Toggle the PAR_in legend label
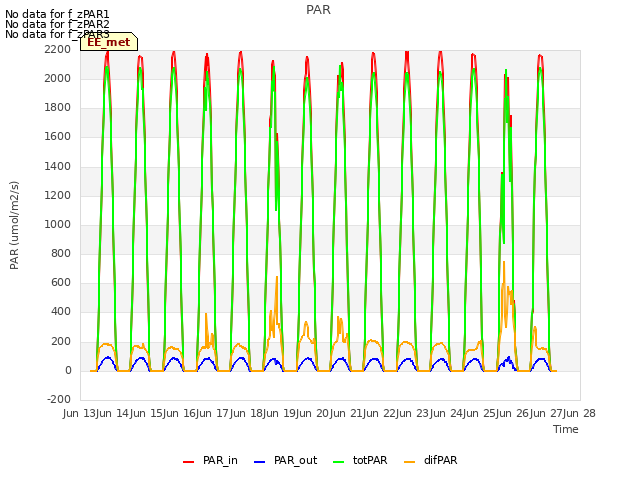640x480 pixels. click(220, 460)
